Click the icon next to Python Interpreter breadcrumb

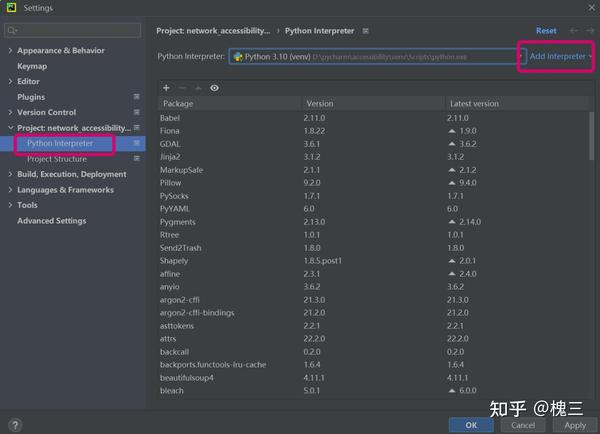[x=365, y=31]
